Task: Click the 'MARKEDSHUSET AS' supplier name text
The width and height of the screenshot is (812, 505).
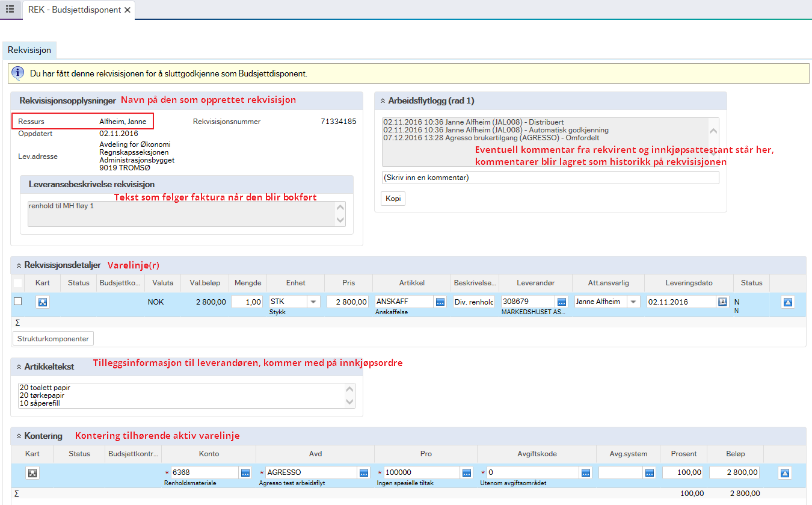Action: pyautogui.click(x=533, y=312)
